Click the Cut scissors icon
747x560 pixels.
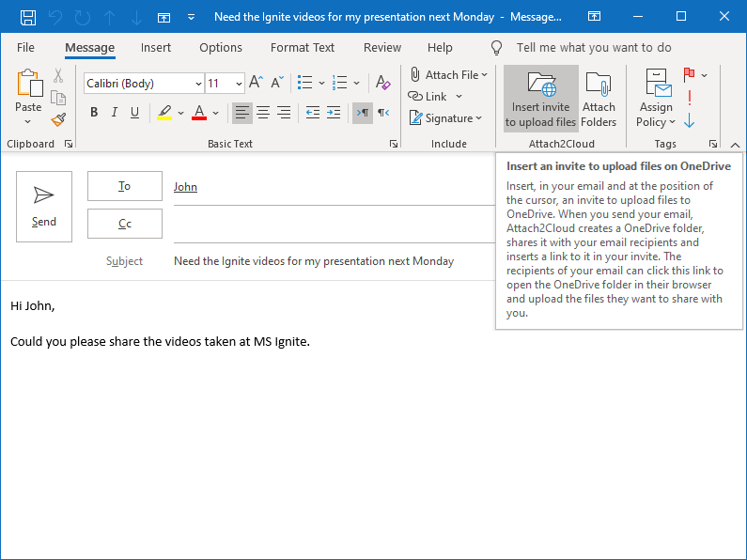pos(58,75)
